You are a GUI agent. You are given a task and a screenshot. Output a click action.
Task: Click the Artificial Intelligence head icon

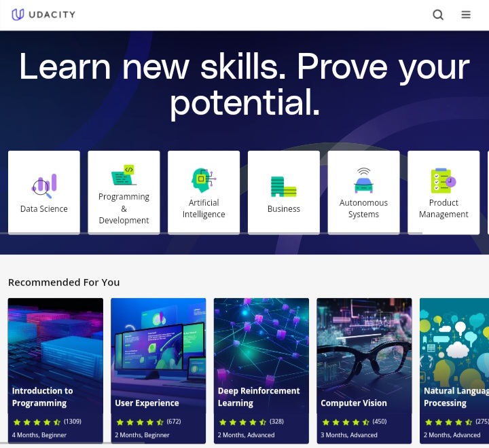(x=203, y=181)
